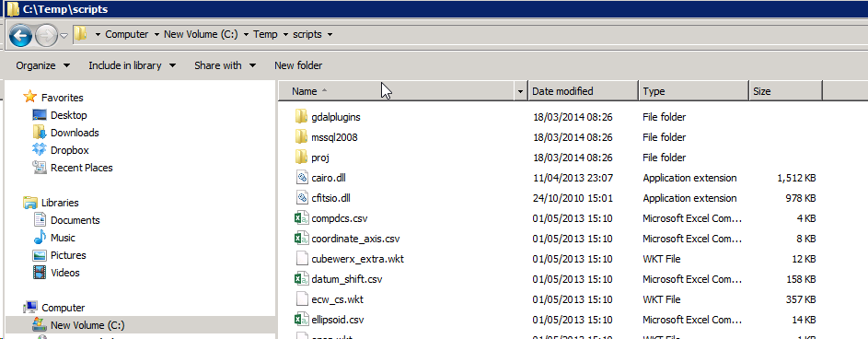868x339 pixels.
Task: Select Libraries in the navigation pane
Action: click(60, 203)
